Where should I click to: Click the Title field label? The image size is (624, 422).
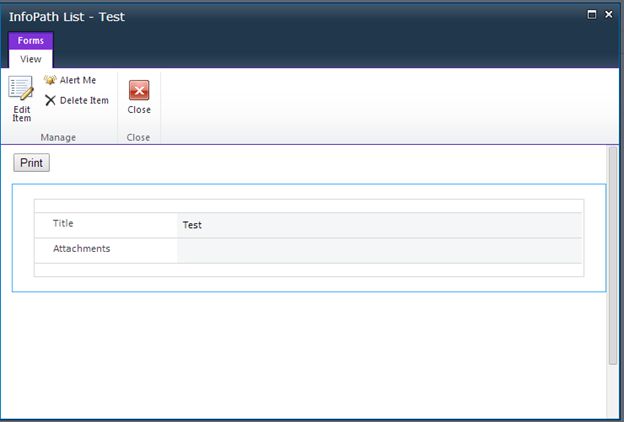pos(63,223)
